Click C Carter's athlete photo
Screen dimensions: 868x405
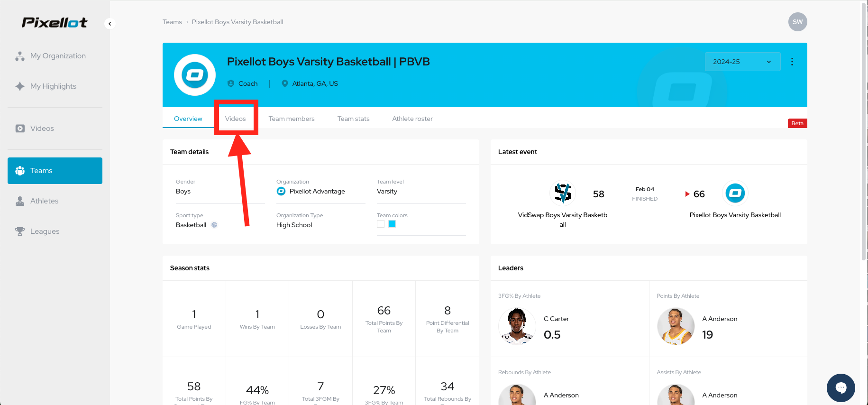[517, 326]
